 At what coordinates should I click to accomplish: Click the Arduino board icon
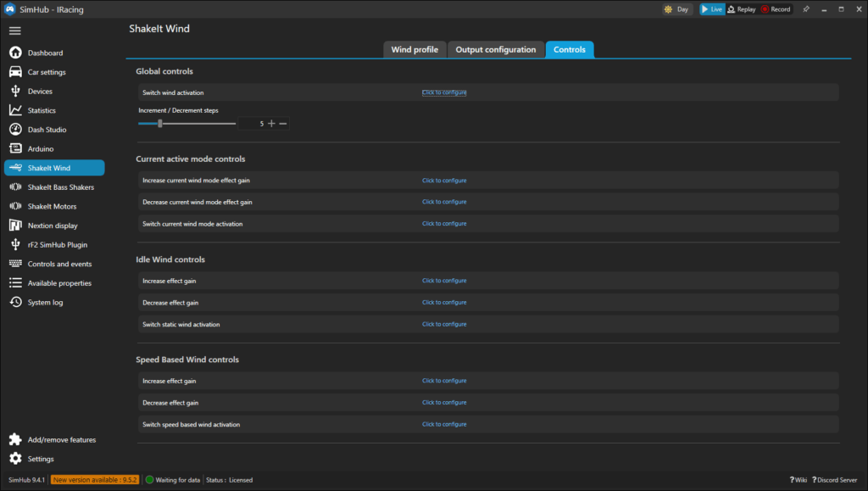click(x=15, y=148)
